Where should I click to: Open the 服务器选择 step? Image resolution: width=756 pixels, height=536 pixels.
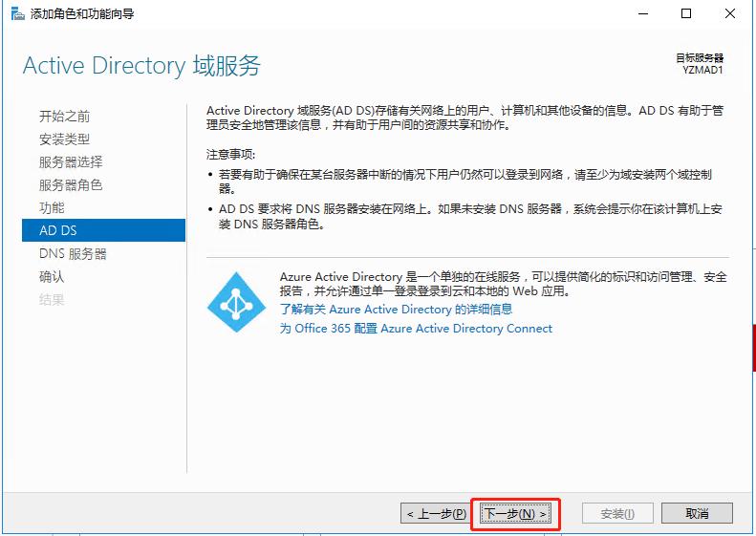tap(71, 162)
